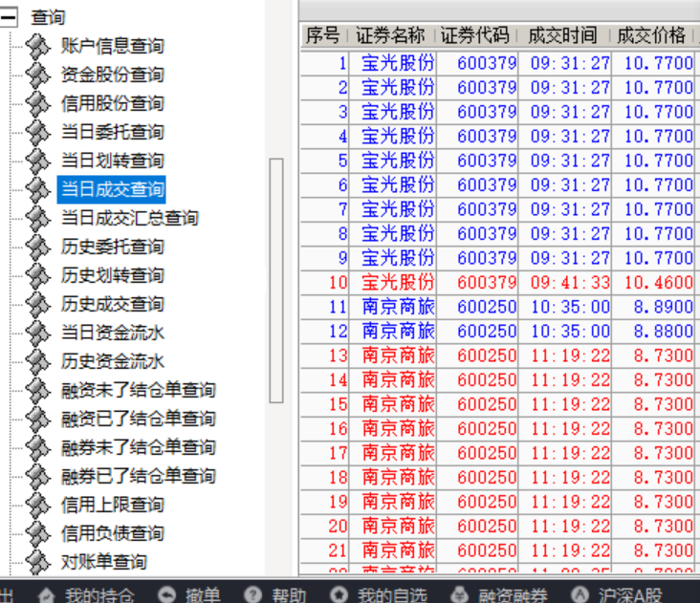Open 融资未了结仓单查询 entry

click(139, 390)
